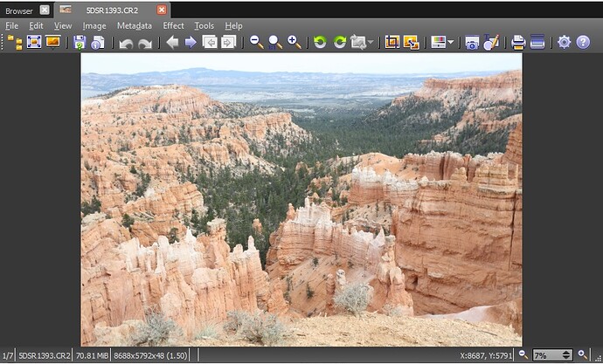Click the zoom in magnifier icon
This screenshot has width=603, height=364.
tap(294, 42)
